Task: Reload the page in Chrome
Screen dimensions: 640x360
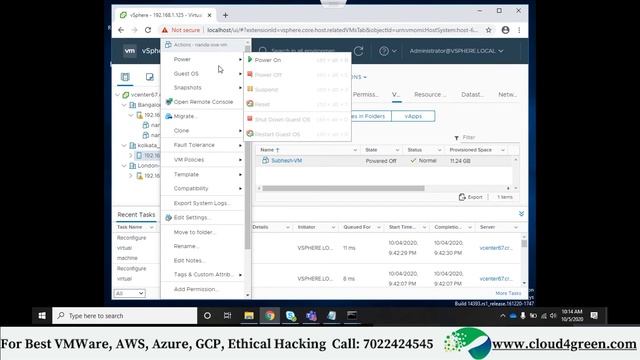Action: (x=148, y=30)
